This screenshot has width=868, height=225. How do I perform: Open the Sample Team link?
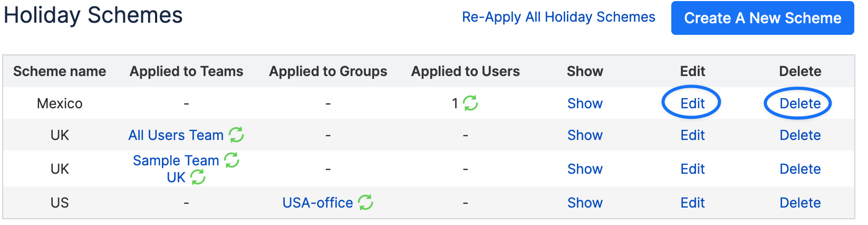pos(176,161)
